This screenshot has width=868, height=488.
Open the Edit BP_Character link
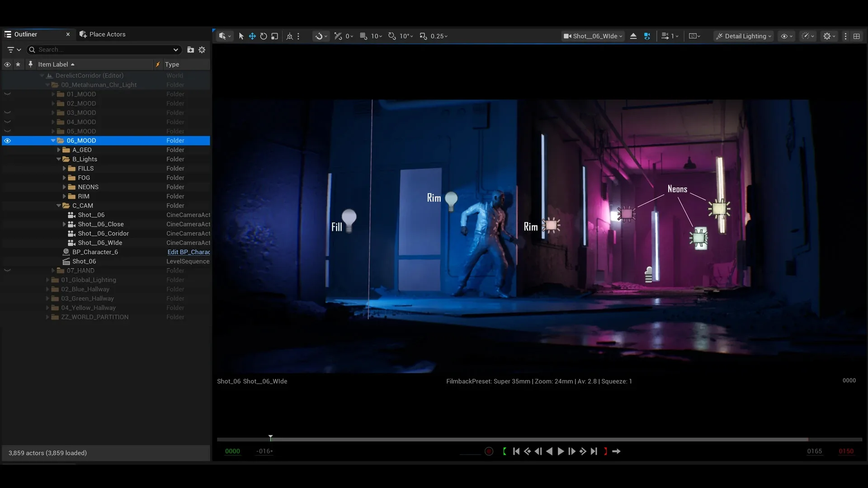189,252
